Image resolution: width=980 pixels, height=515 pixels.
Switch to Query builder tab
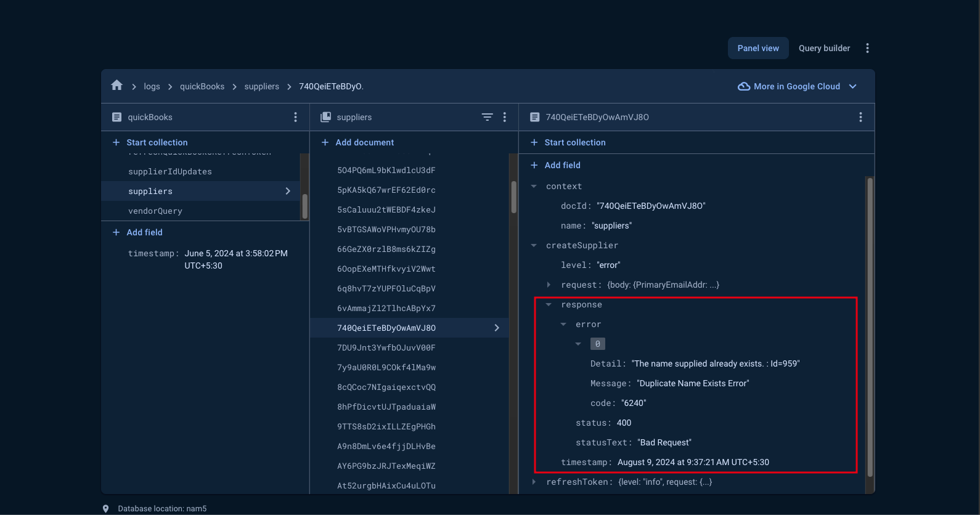824,48
